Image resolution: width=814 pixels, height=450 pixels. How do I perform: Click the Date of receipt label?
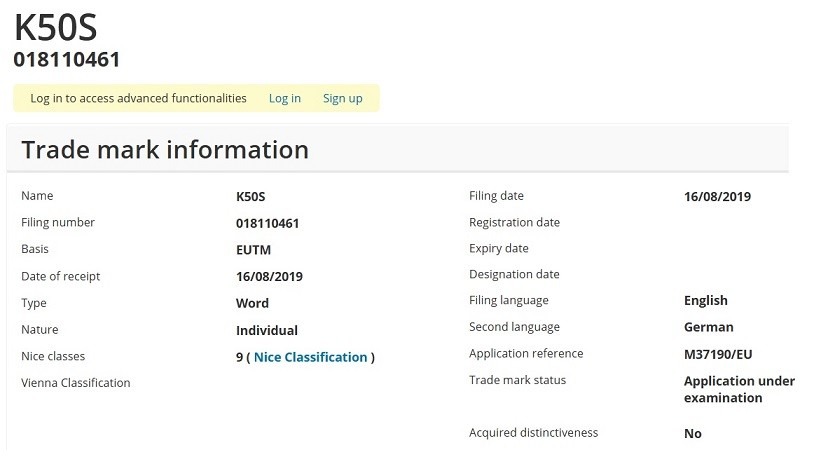click(61, 276)
